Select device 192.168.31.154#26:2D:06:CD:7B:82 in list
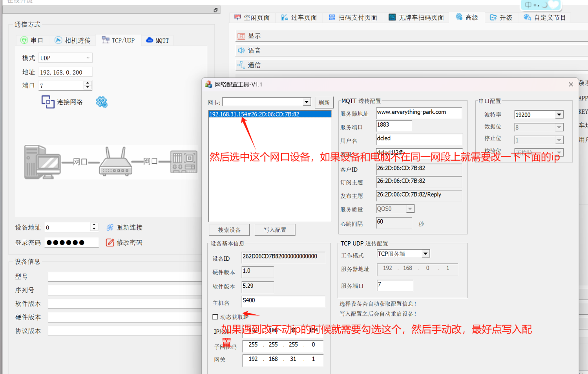 270,114
